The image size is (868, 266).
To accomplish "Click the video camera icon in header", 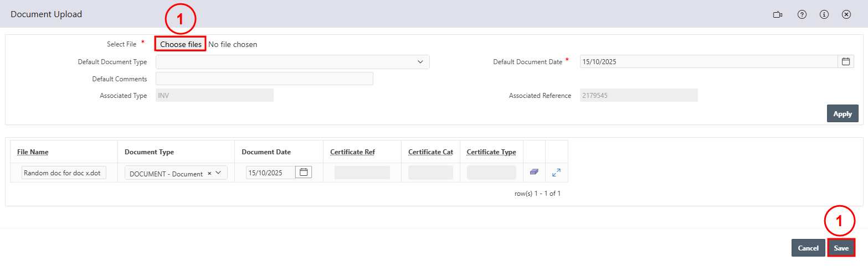I will [x=778, y=14].
